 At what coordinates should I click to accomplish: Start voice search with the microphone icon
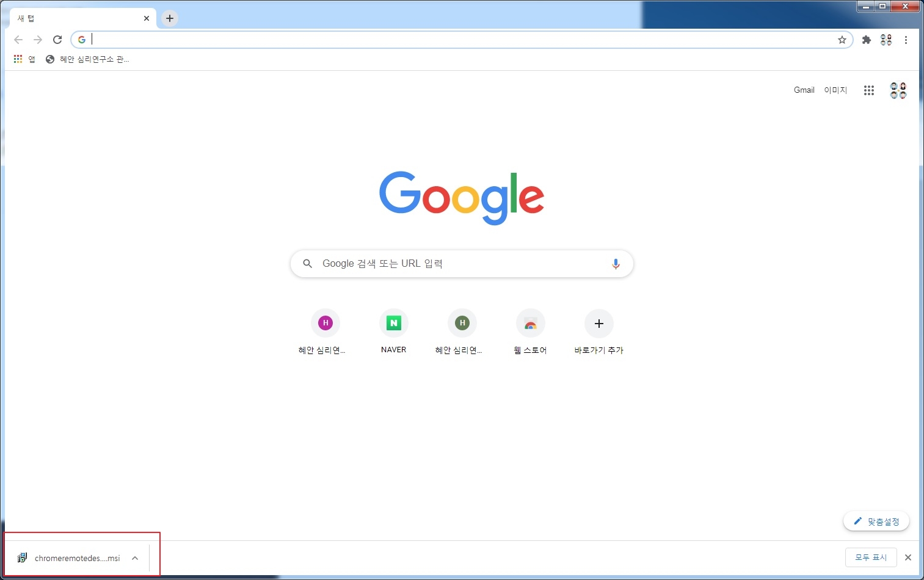point(616,264)
